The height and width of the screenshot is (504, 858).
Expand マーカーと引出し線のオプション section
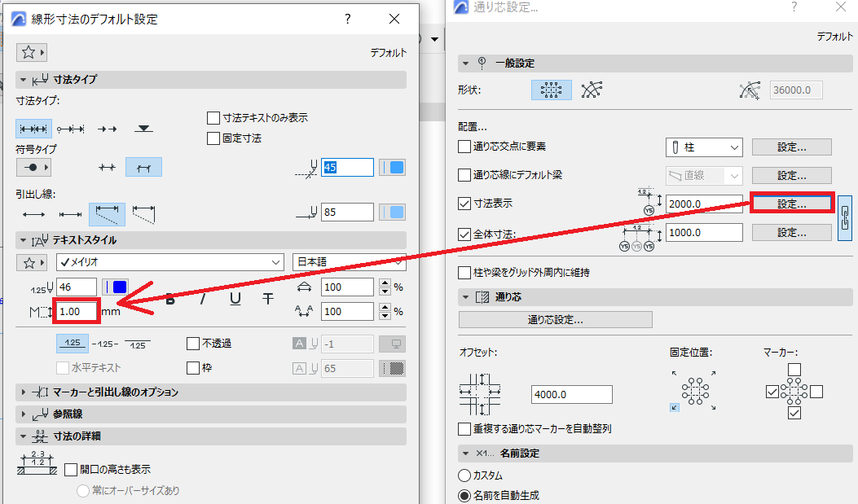click(x=23, y=392)
